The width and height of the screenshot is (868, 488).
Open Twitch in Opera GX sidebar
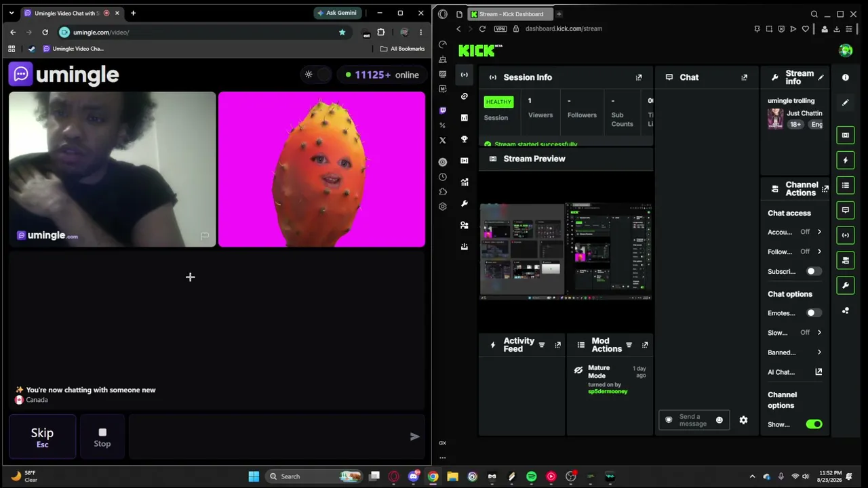point(443,110)
